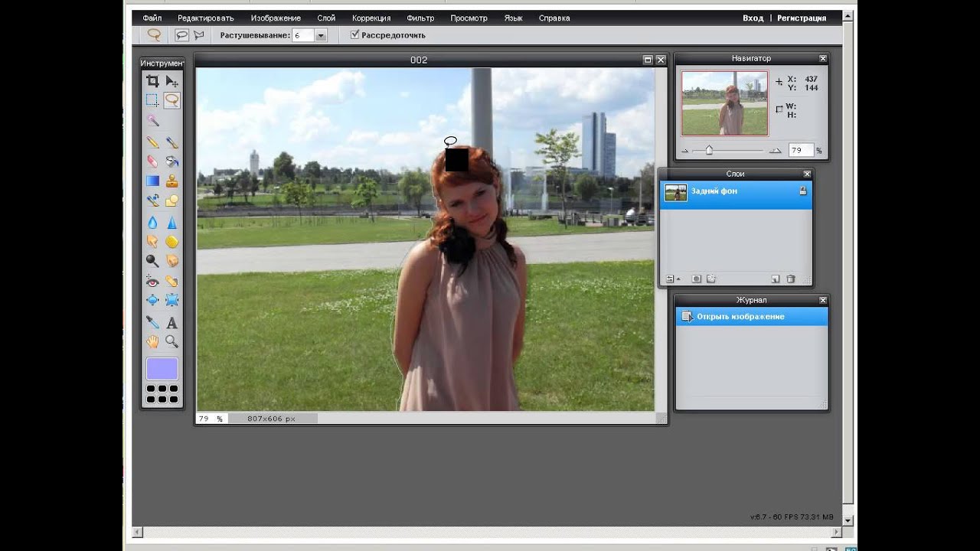
Task: Select the Crop tool
Action: click(152, 81)
